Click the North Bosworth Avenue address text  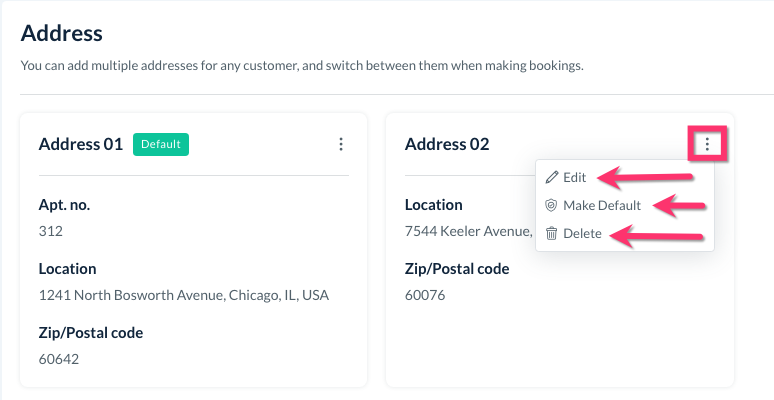(x=183, y=295)
